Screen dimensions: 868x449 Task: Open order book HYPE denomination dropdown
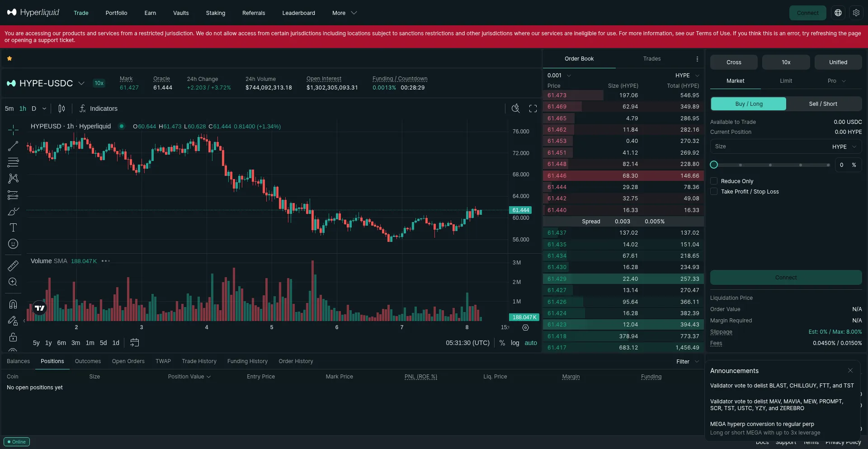(x=688, y=76)
